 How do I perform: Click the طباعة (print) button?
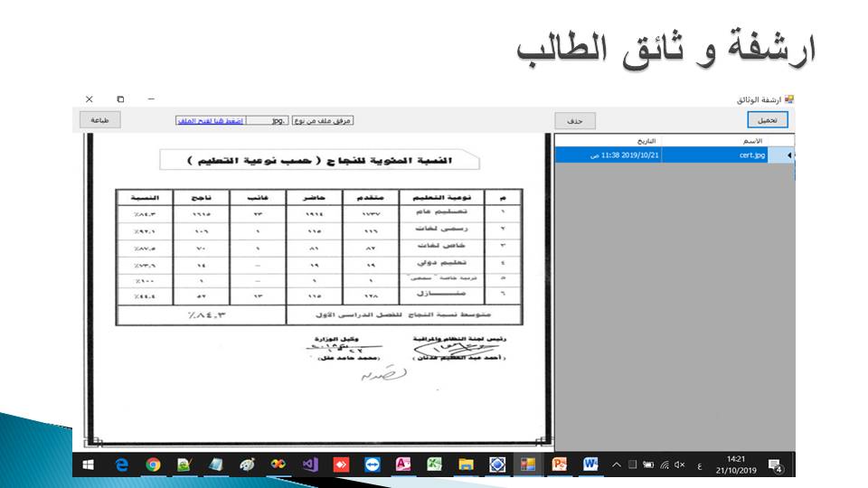point(99,119)
